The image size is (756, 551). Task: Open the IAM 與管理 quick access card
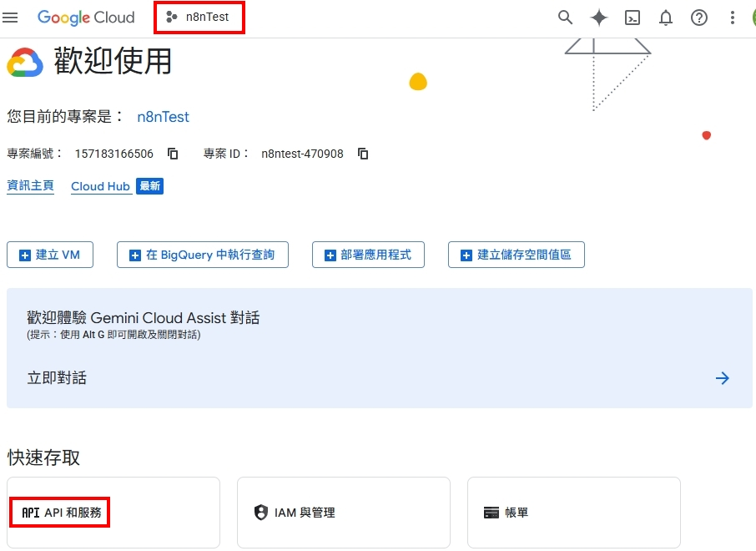tap(343, 513)
